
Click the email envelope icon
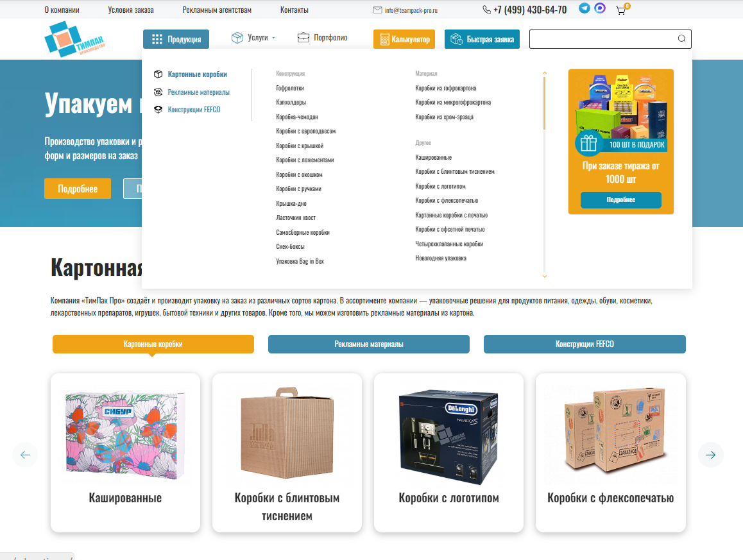pyautogui.click(x=377, y=10)
